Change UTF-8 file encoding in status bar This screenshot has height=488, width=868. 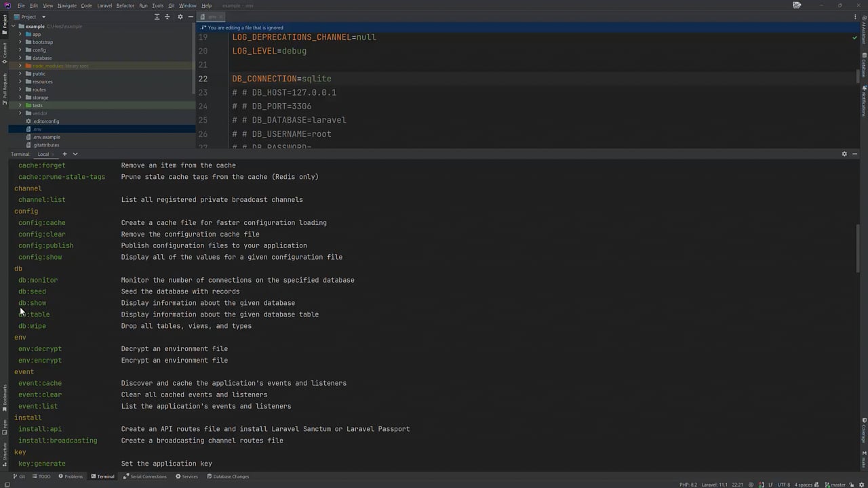[x=784, y=485]
